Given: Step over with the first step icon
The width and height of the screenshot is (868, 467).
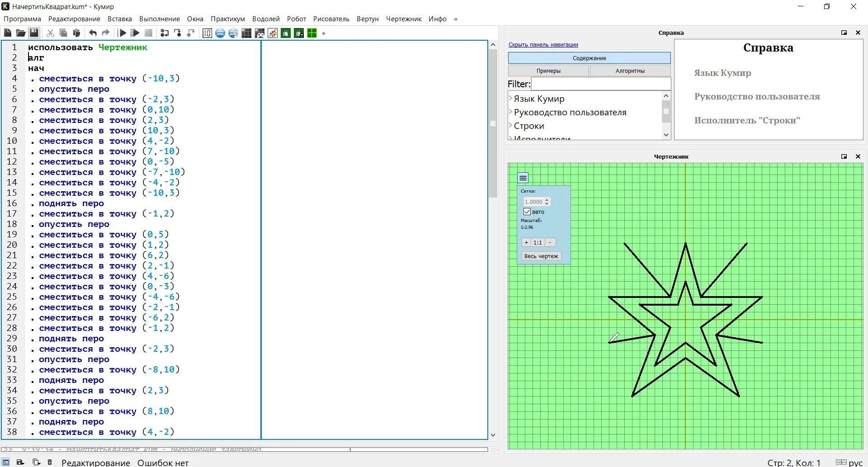Looking at the screenshot, I should pyautogui.click(x=165, y=33).
